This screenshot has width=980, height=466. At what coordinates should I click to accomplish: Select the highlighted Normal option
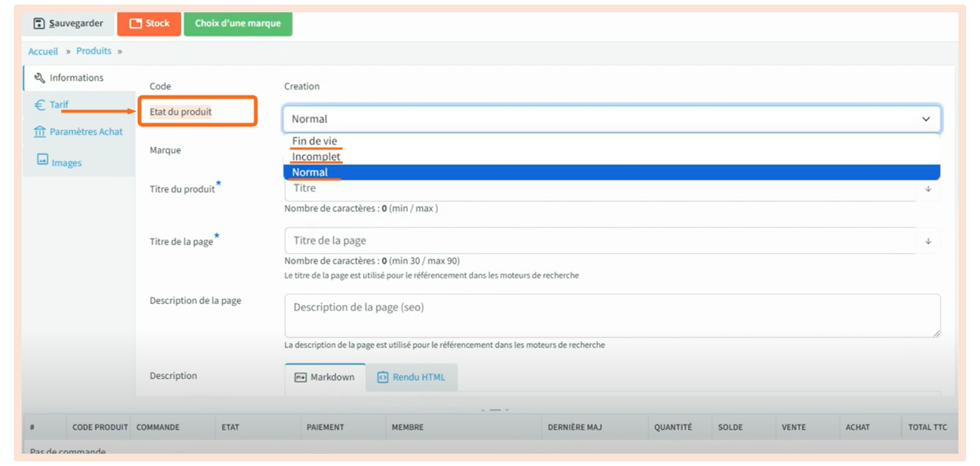point(310,173)
